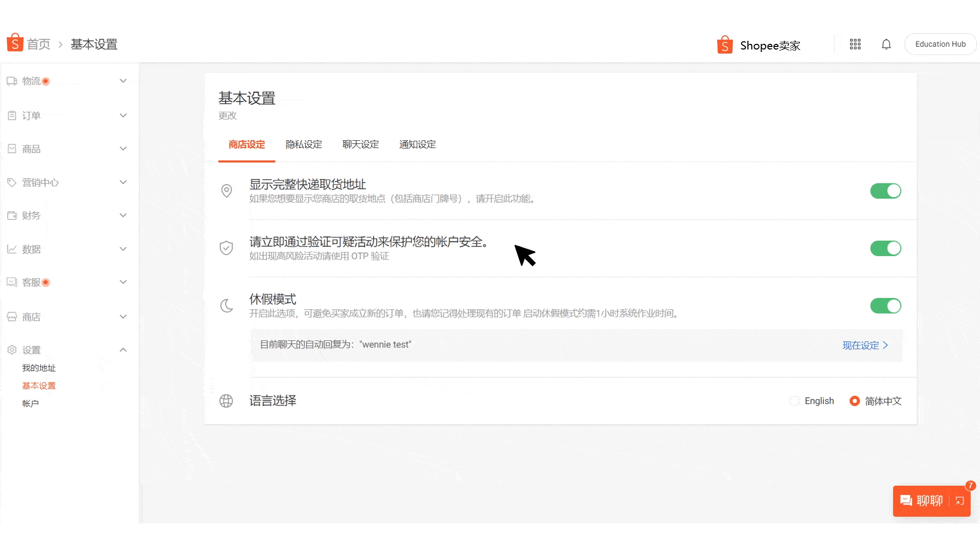Select 简体中文 language radio button
The height and width of the screenshot is (551, 980).
tap(854, 401)
